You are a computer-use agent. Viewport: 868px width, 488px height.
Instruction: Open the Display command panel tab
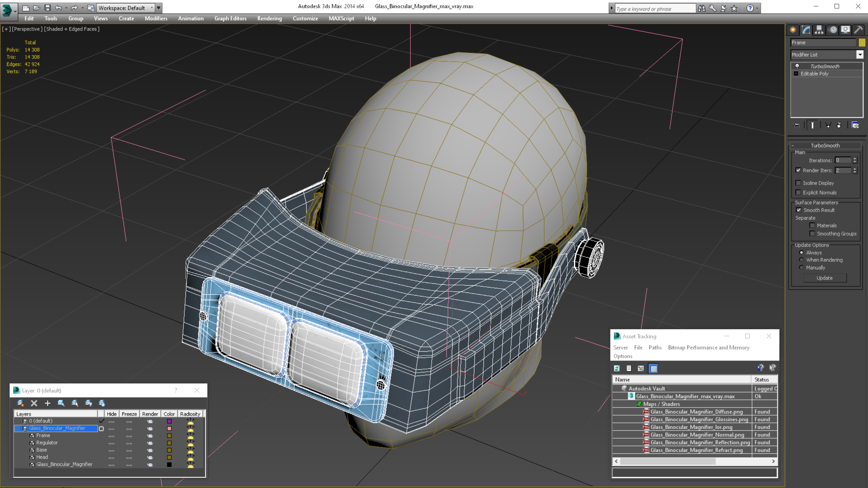(845, 30)
